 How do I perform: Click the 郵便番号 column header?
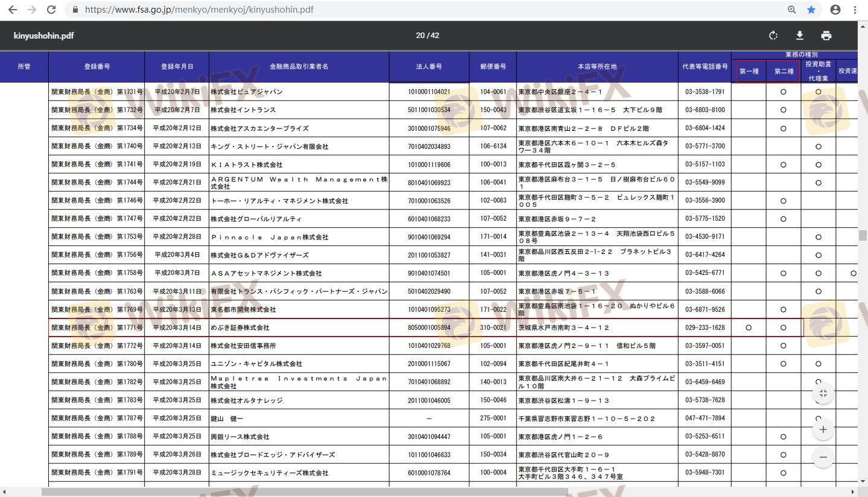(493, 66)
